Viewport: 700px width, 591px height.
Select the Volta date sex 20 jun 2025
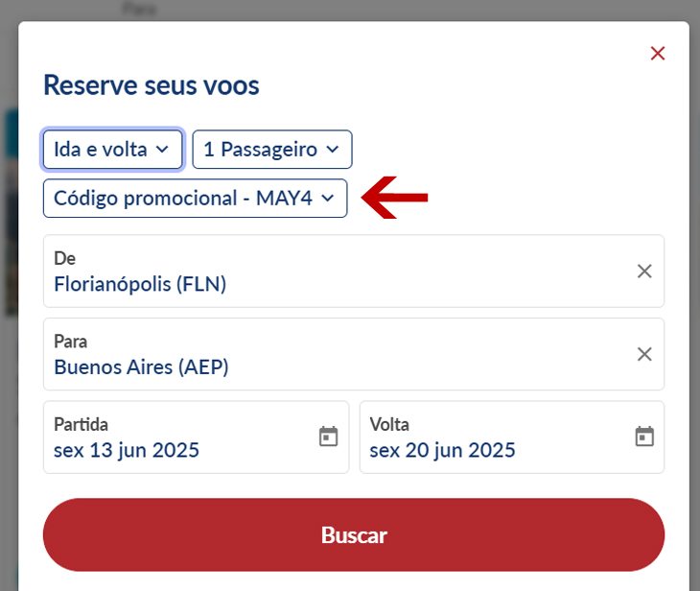coord(512,437)
